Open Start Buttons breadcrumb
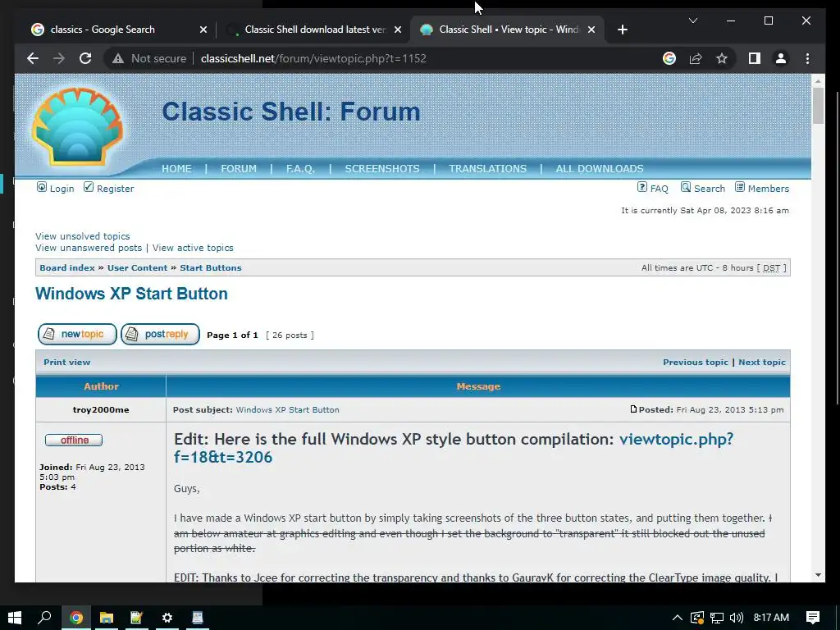Image resolution: width=840 pixels, height=630 pixels. 211,268
